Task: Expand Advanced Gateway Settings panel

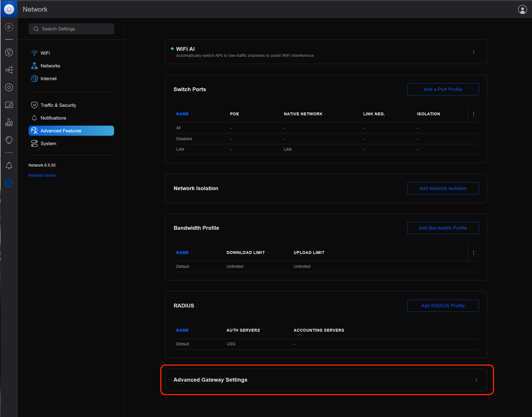Action: point(326,380)
